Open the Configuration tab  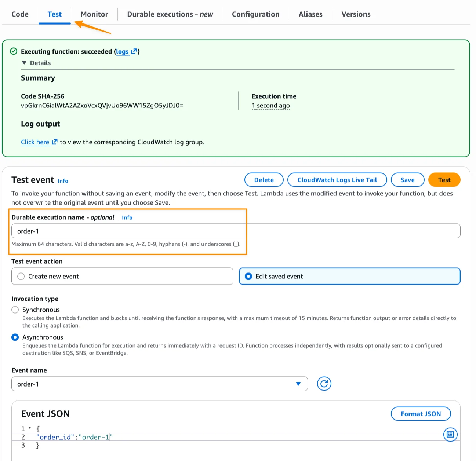255,14
